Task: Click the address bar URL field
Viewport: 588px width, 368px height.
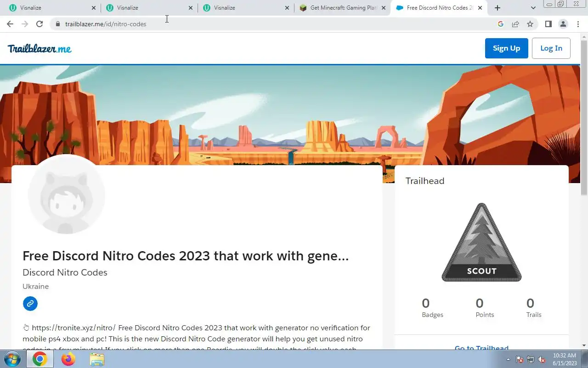Action: pyautogui.click(x=276, y=24)
